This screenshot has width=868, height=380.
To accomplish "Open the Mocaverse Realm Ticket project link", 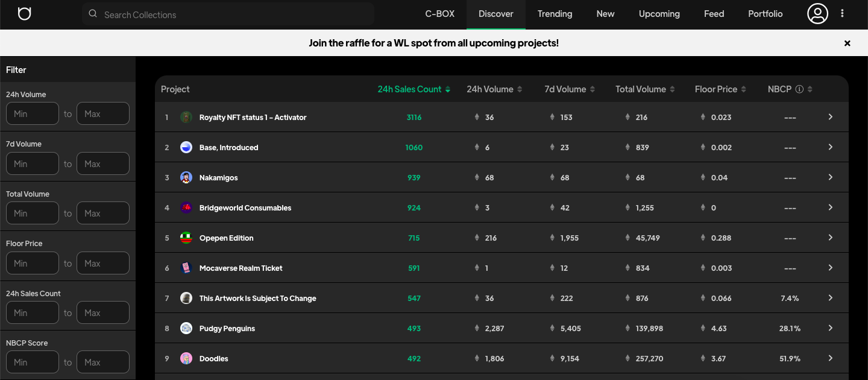I will click(x=241, y=268).
